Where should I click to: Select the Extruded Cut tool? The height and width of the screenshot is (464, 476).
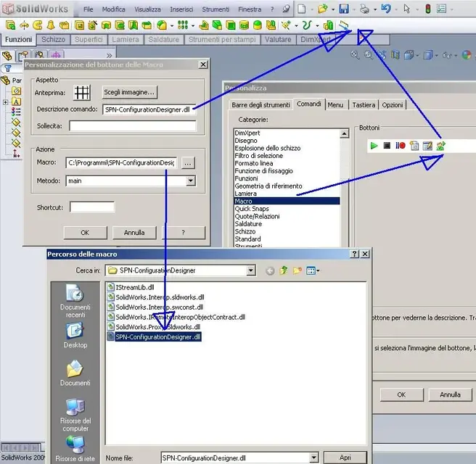[x=80, y=25]
